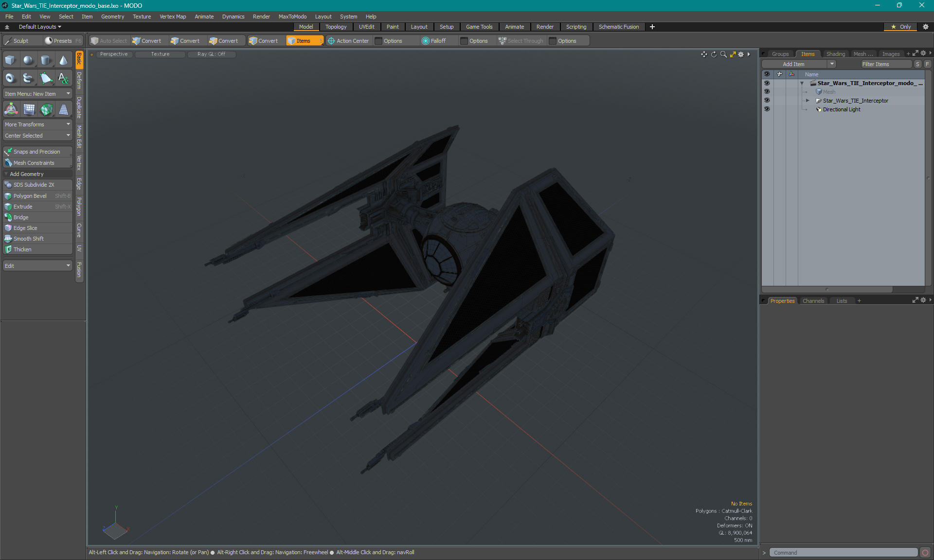Select the Cylinder primitive tool
The width and height of the screenshot is (934, 560).
point(46,60)
